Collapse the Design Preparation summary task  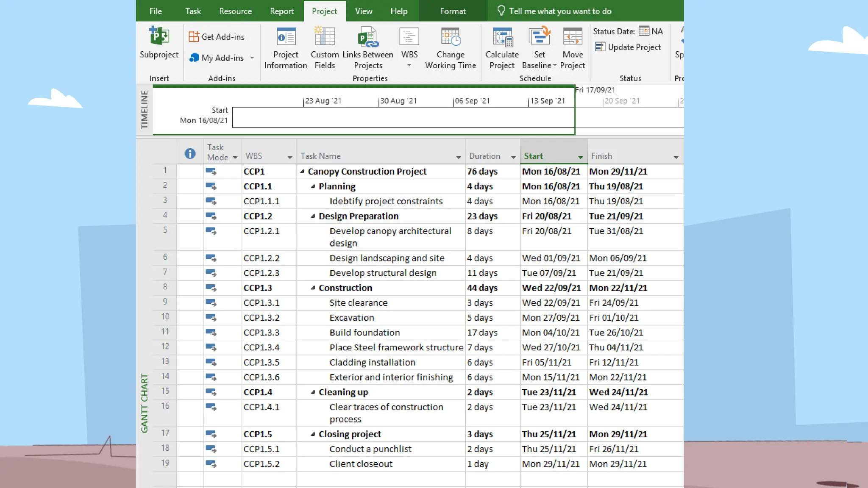click(313, 216)
